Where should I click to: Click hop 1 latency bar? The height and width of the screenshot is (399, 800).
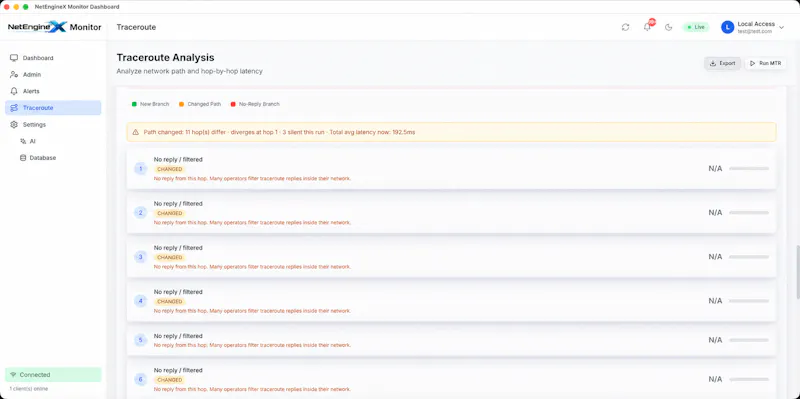click(749, 168)
